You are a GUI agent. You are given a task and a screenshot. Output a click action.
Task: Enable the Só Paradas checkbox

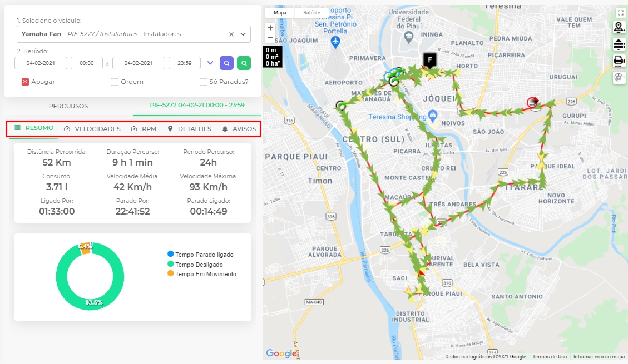204,82
